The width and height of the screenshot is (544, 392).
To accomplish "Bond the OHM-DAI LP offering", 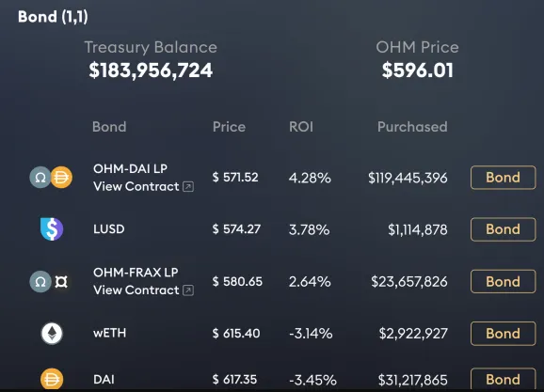I will pyautogui.click(x=504, y=178).
